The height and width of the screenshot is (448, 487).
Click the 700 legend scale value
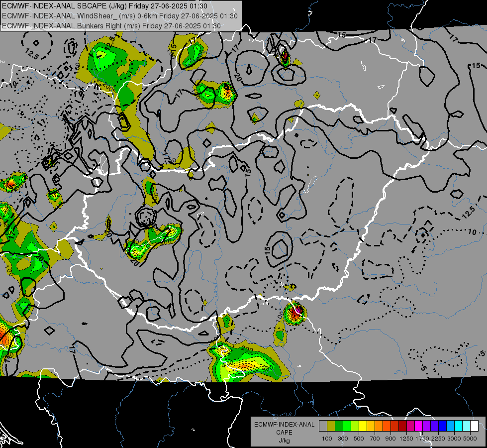tap(375, 439)
